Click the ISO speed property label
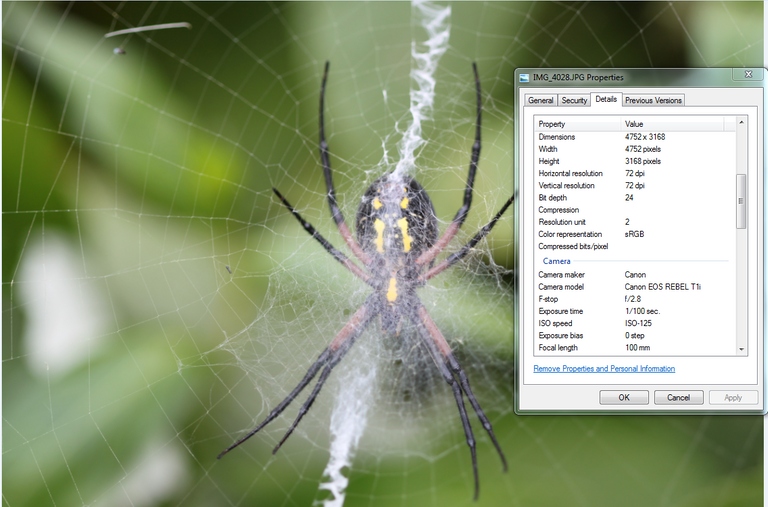Viewport: 768px width, 507px height. pyautogui.click(x=555, y=323)
